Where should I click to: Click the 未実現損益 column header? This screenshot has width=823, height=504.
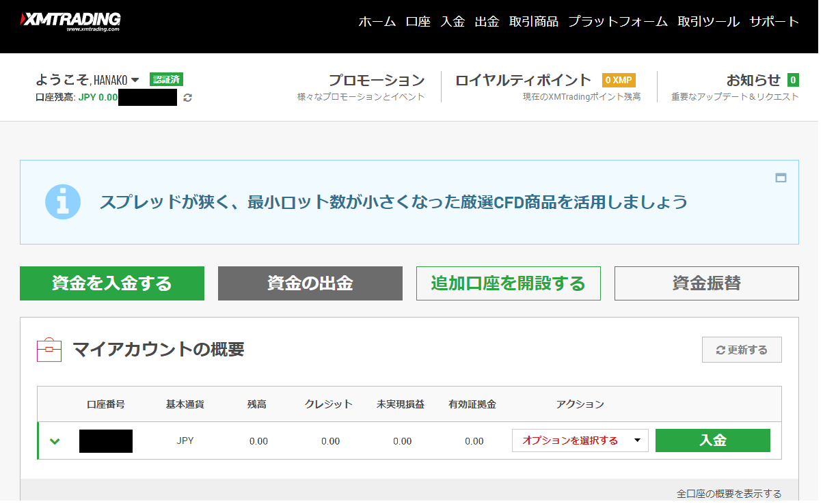[x=401, y=404]
